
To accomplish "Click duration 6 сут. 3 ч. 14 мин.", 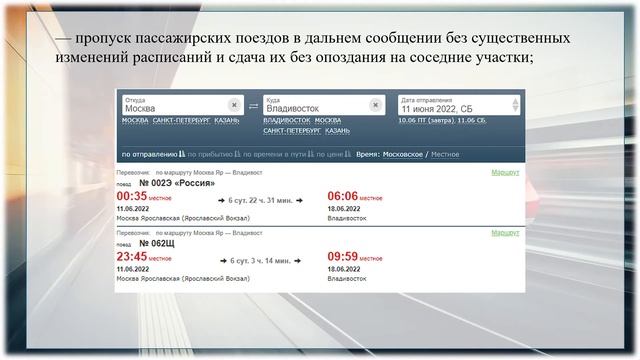I will point(260,261).
